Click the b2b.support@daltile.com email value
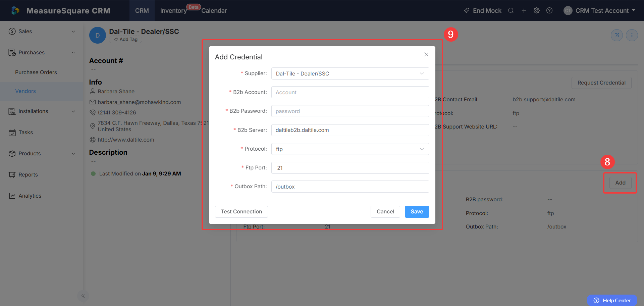 click(x=544, y=100)
